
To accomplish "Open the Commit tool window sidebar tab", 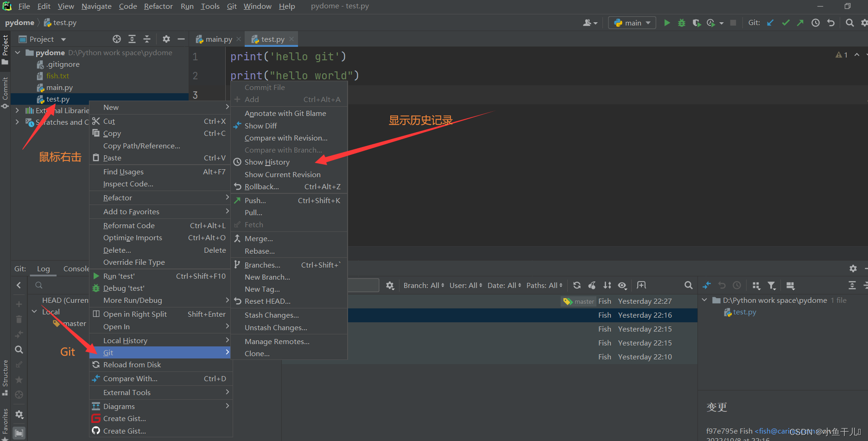I will [5, 93].
